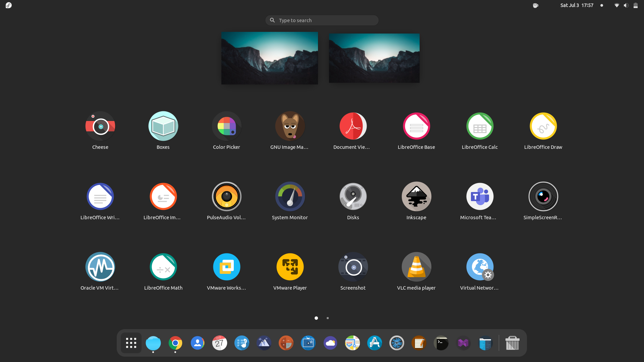Open Oracle VM VirtualBox
The width and height of the screenshot is (644, 362).
[x=100, y=267]
